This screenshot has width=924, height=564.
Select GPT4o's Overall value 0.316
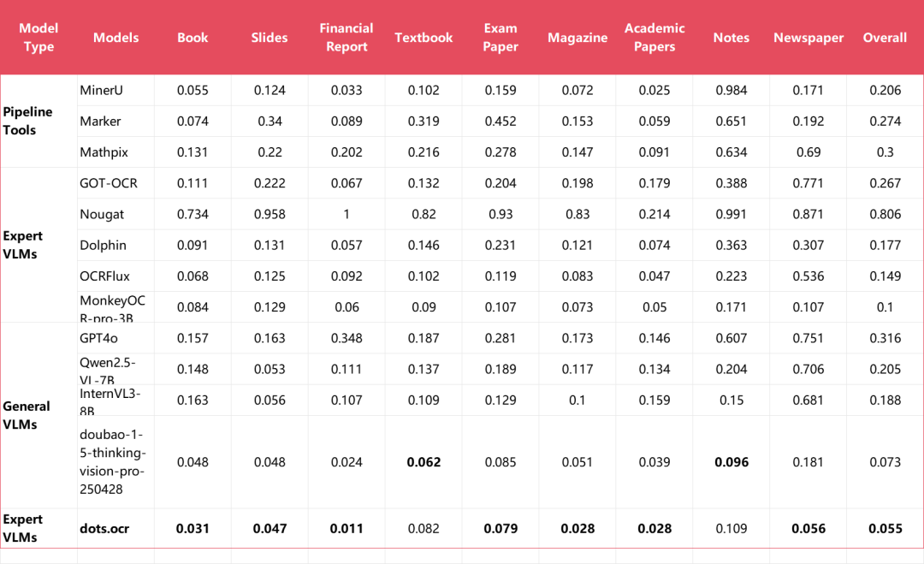click(x=885, y=338)
